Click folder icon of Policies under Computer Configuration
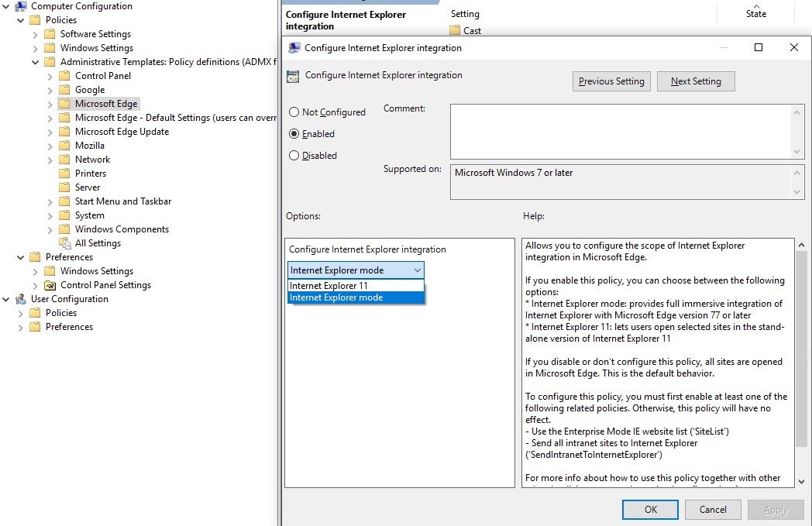 [x=35, y=20]
